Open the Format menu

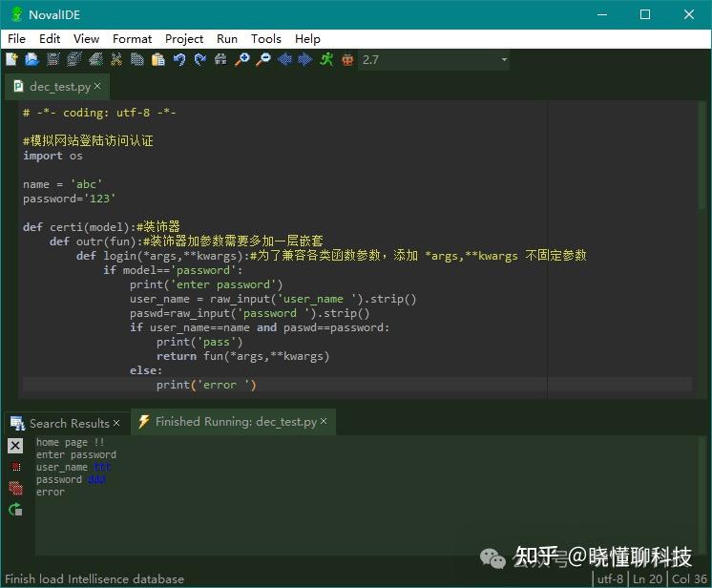(132, 39)
